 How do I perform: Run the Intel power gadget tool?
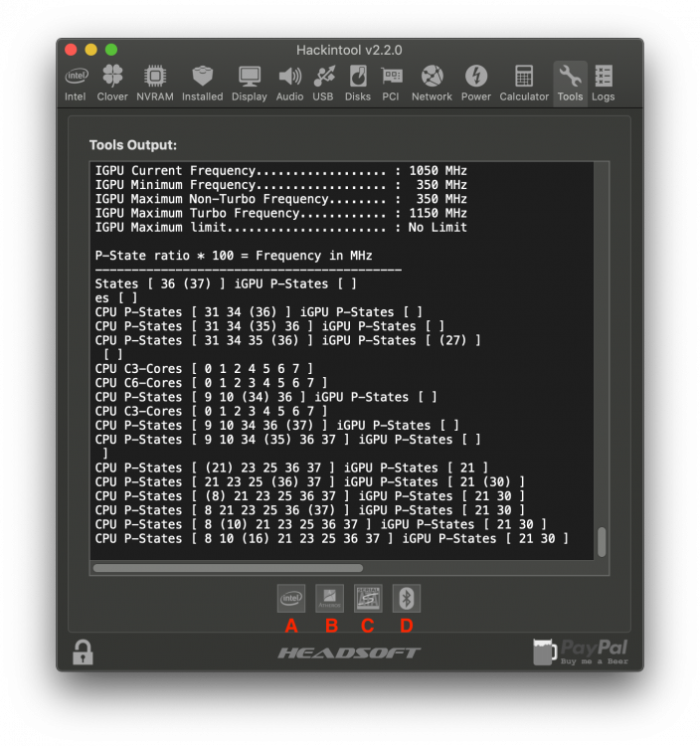click(x=291, y=598)
